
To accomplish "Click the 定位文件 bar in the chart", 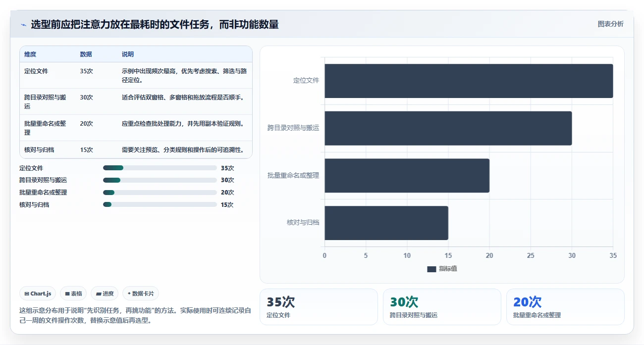I will (469, 81).
